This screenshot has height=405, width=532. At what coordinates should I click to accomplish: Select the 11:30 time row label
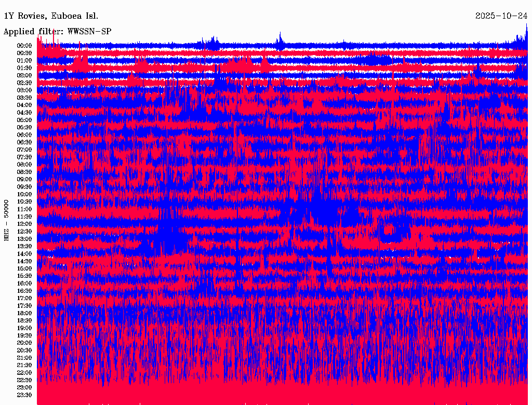(24, 217)
